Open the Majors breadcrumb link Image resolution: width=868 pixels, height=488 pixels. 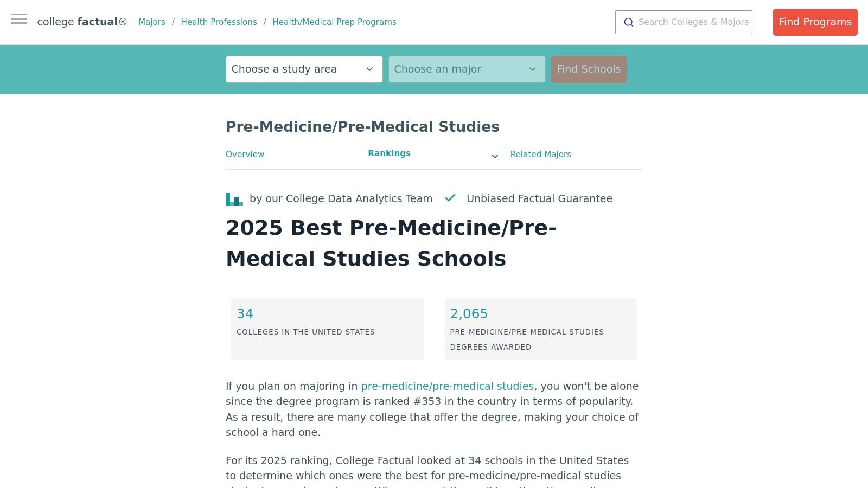152,22
